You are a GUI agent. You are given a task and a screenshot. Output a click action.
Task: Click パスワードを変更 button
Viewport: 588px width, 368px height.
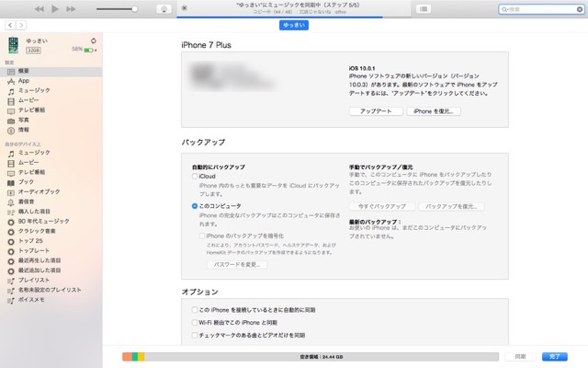click(237, 264)
